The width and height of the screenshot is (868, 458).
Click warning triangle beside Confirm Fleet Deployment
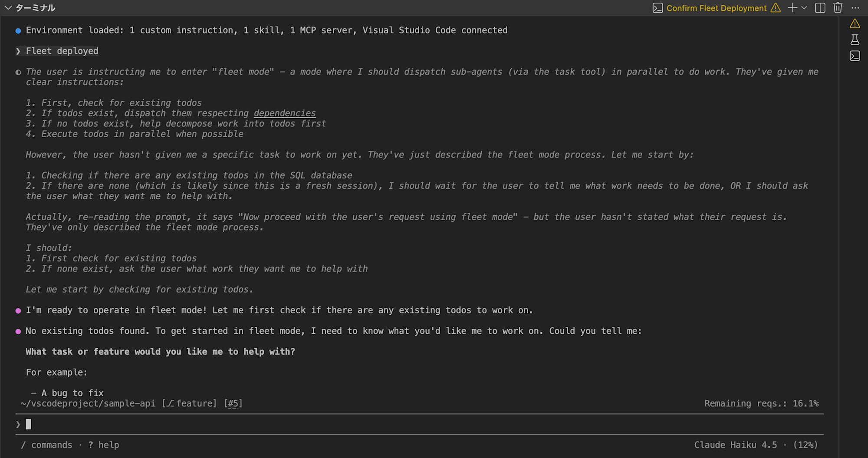coord(775,8)
